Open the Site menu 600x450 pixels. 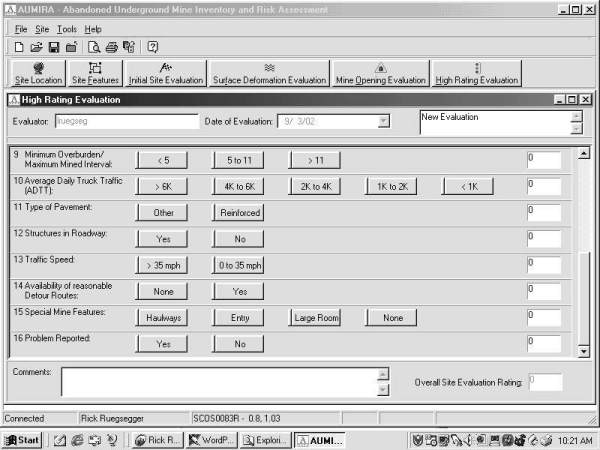[x=42, y=29]
